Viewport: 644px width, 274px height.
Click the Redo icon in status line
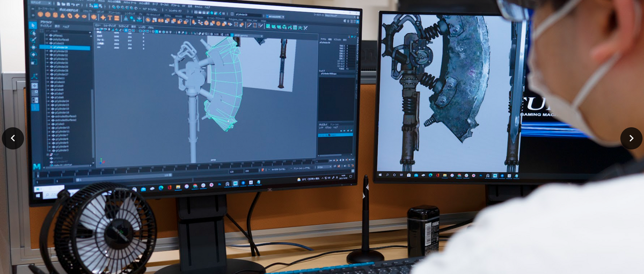[x=78, y=5]
